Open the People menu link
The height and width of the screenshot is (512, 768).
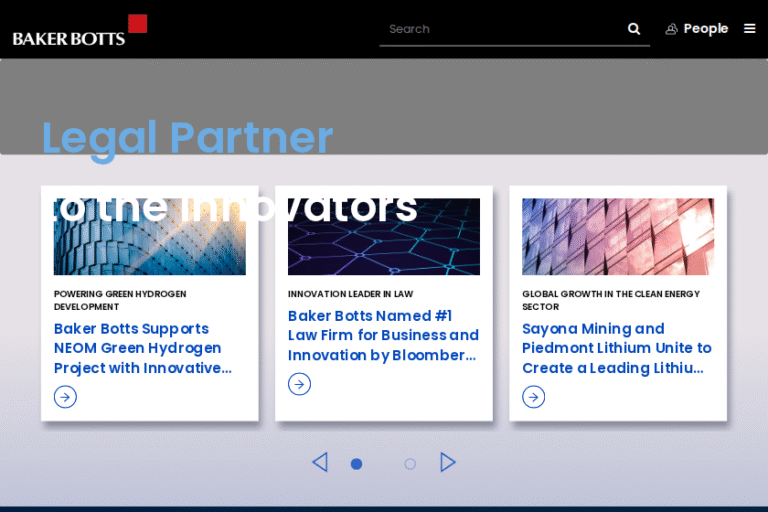pos(705,29)
